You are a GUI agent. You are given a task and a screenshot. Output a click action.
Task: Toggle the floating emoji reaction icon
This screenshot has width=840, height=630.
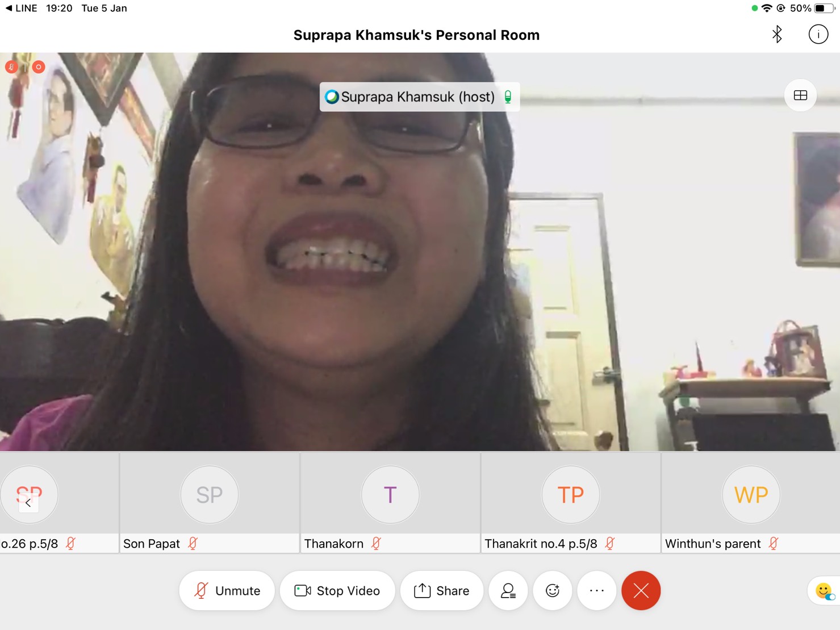824,591
